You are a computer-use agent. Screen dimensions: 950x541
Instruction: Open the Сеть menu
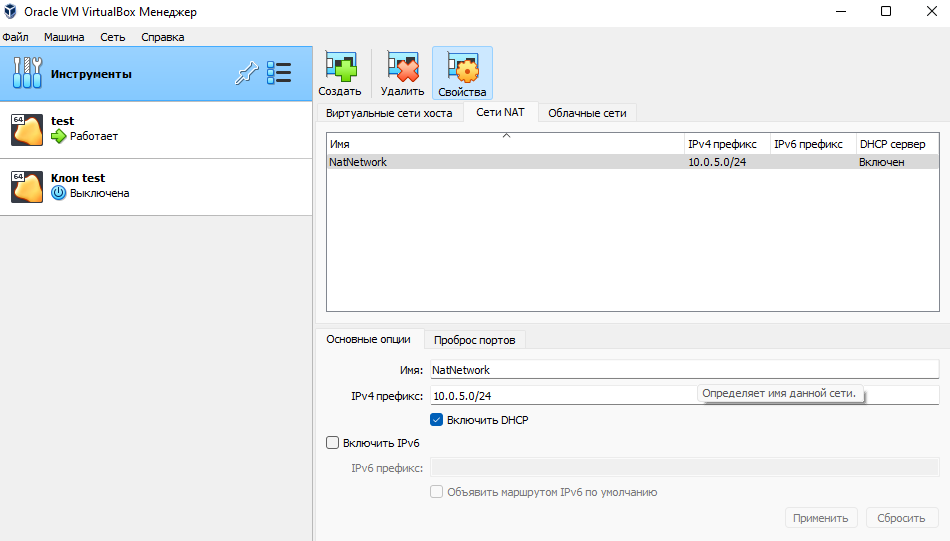coord(113,37)
